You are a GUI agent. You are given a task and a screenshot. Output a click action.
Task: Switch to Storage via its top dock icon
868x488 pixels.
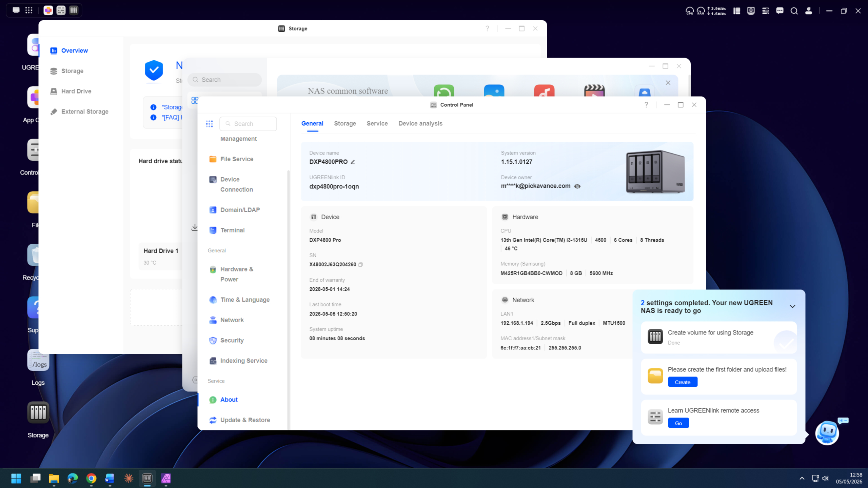point(74,11)
